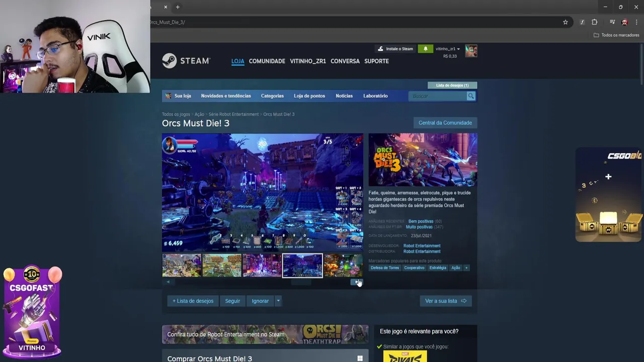Click Sua loja store icon

pos(169,96)
